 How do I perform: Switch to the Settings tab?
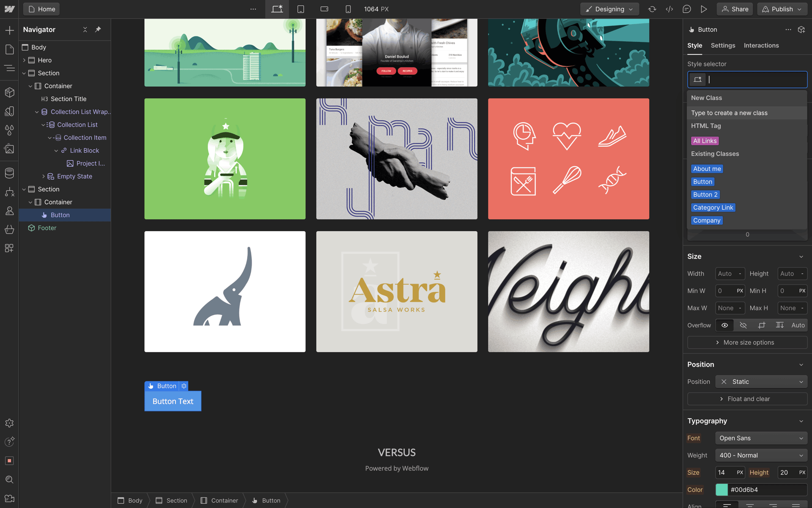point(723,45)
